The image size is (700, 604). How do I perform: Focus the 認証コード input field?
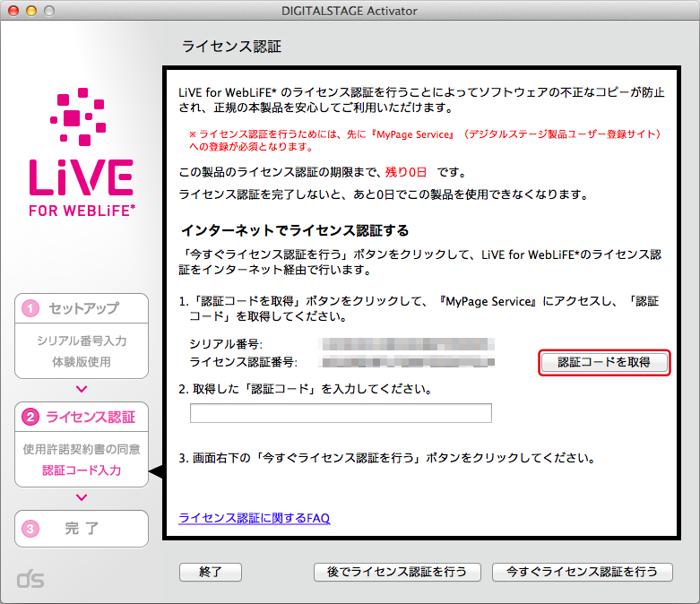[341, 413]
